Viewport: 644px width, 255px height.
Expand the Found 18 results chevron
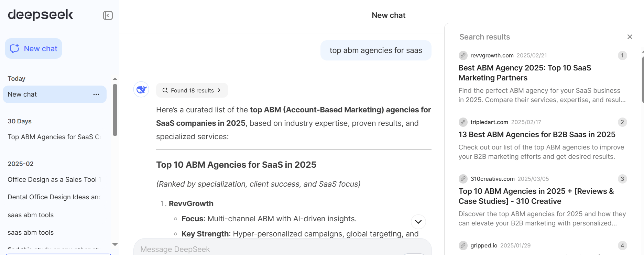coord(219,90)
